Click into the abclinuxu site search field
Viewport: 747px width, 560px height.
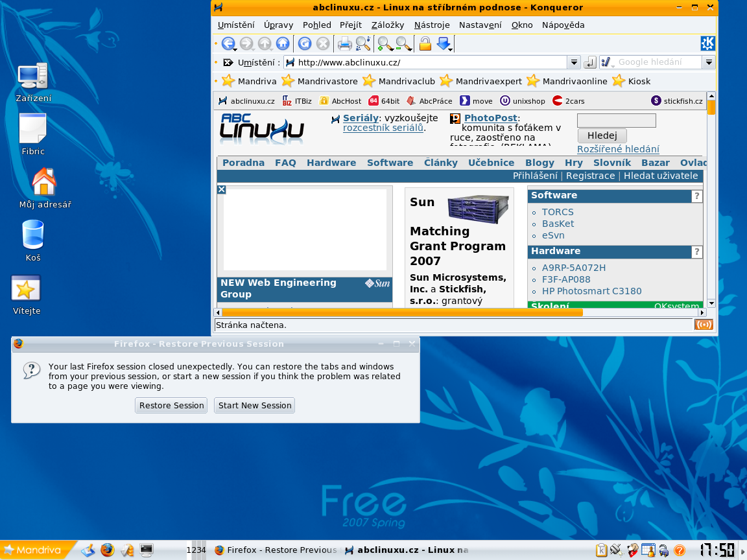tap(617, 121)
